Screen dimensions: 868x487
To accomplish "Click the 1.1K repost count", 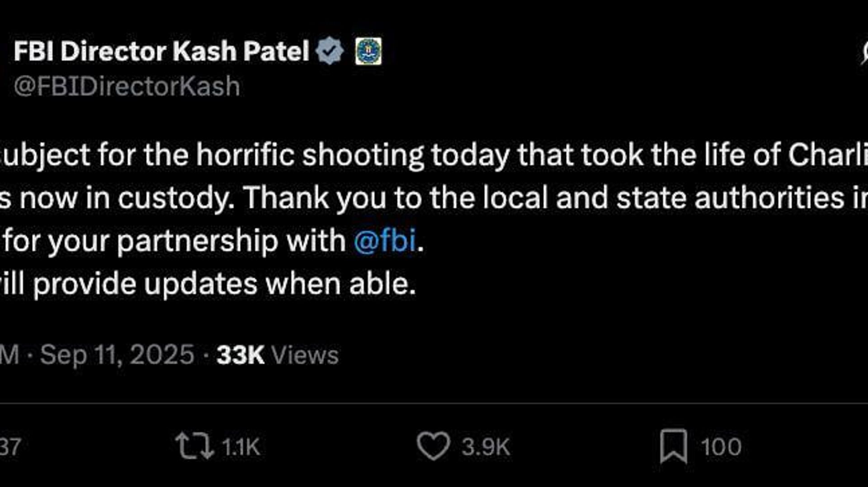I will point(241,447).
